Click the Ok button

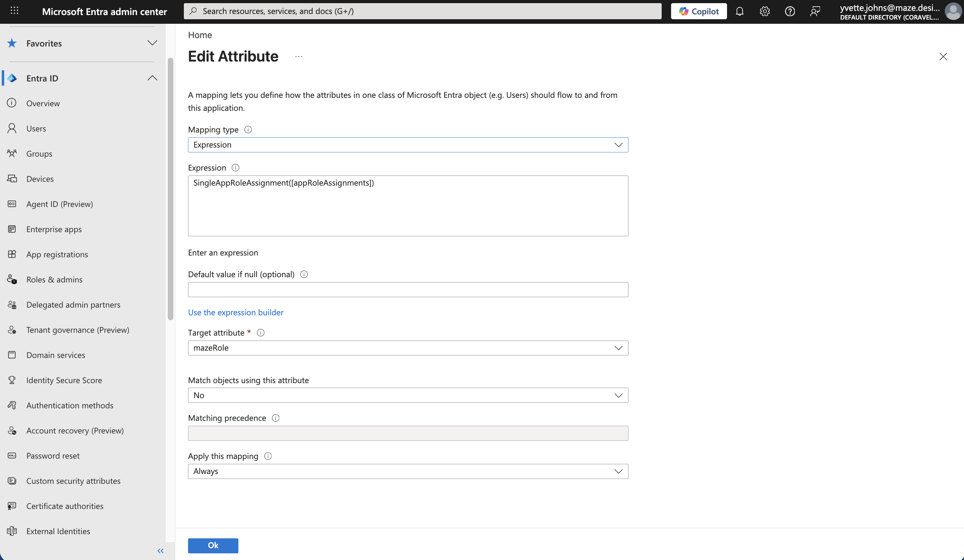(x=213, y=545)
